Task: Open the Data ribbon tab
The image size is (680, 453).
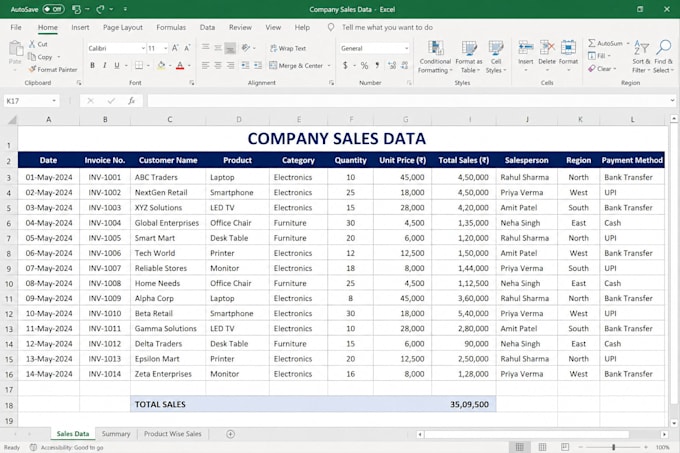Action: point(207,27)
